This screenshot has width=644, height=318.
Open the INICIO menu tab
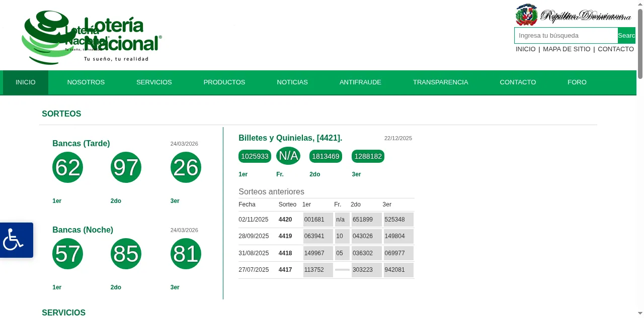(x=26, y=82)
